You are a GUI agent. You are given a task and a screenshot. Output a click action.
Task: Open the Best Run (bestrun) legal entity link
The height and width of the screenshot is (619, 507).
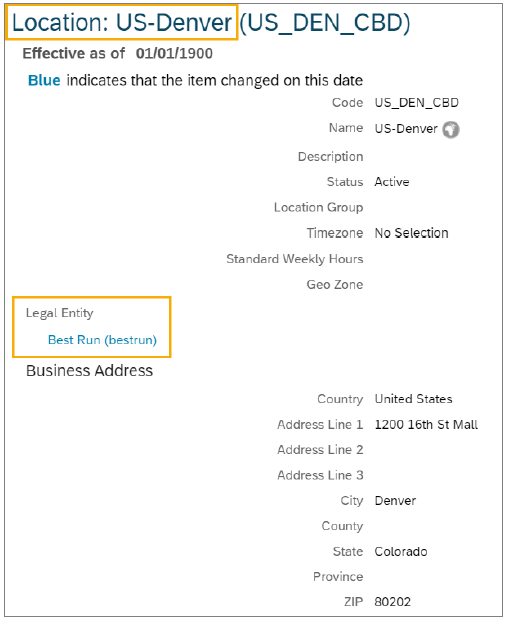102,340
